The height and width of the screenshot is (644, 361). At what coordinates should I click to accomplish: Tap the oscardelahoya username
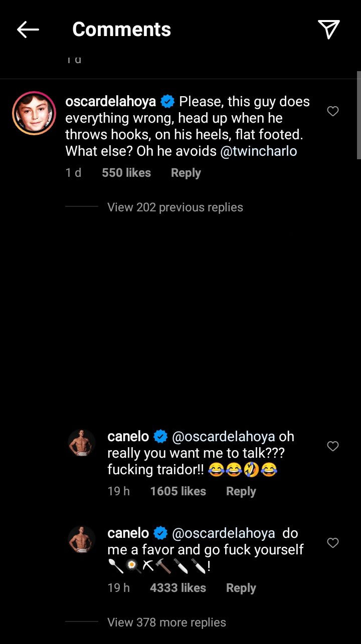click(x=110, y=102)
